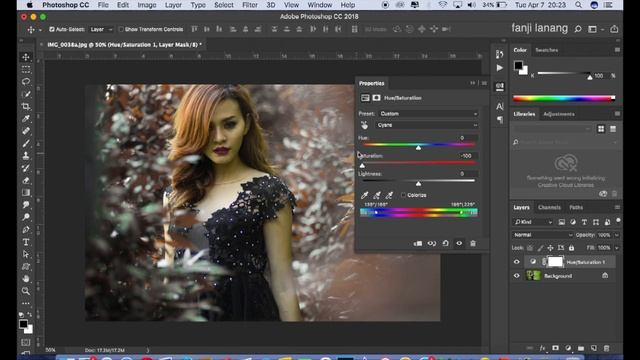Screen dimensions: 640x360
Task: Delete the adjustment layer from Properties
Action: tap(473, 243)
